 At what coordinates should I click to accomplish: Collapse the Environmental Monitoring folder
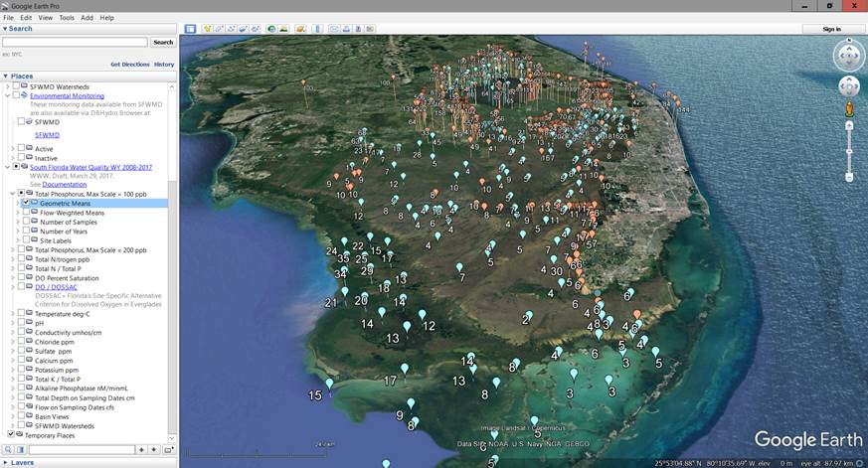click(x=8, y=95)
